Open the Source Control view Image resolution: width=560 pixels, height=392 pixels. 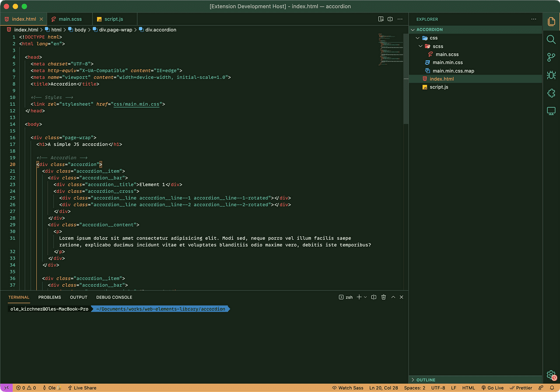click(551, 57)
